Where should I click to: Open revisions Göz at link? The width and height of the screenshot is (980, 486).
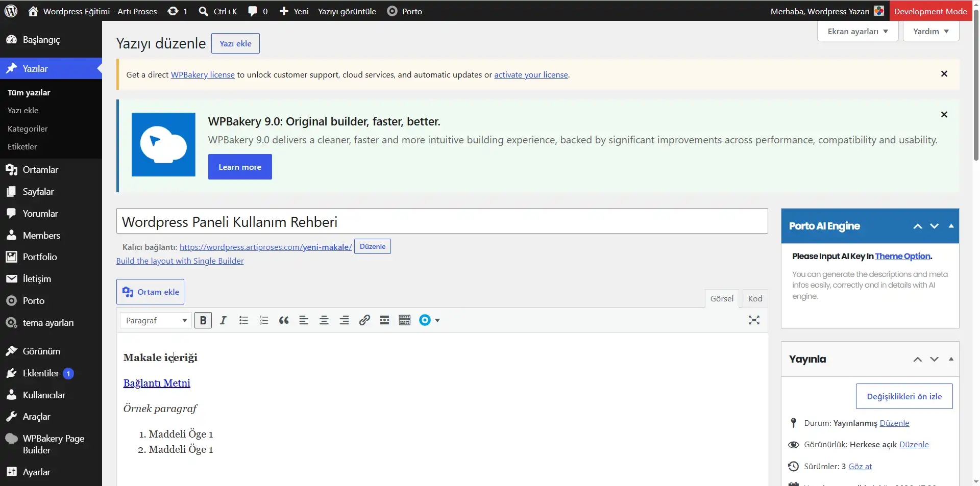[860, 466]
